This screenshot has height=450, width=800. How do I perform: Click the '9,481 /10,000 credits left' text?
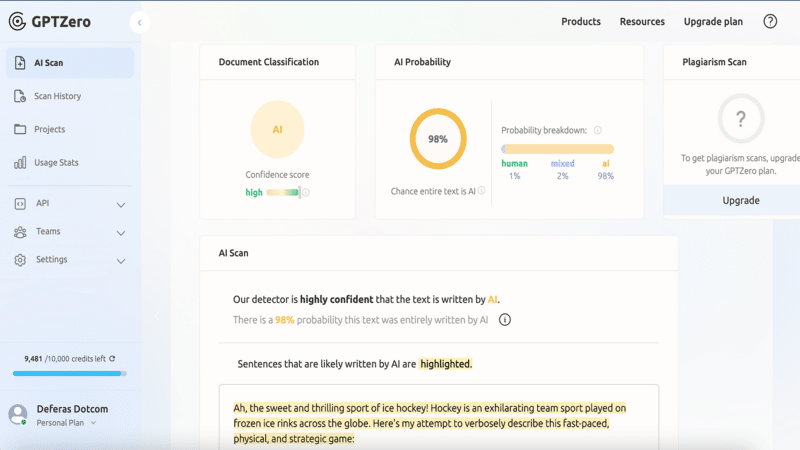pos(65,359)
